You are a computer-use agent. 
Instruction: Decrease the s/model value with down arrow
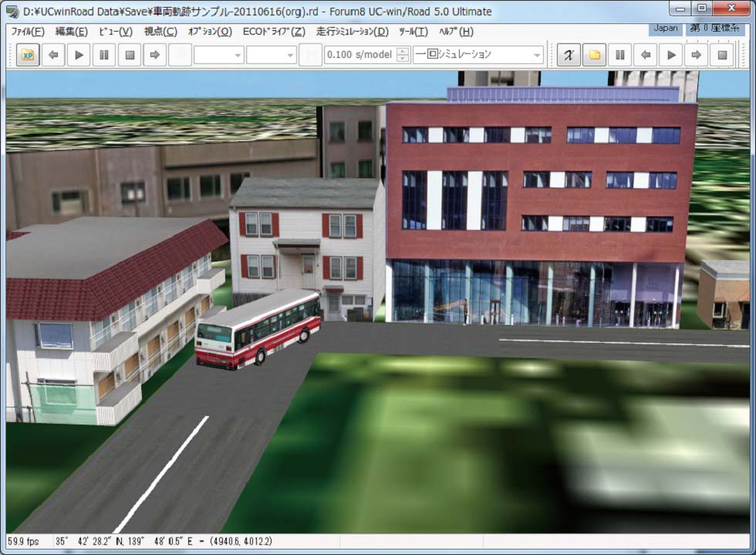[403, 59]
